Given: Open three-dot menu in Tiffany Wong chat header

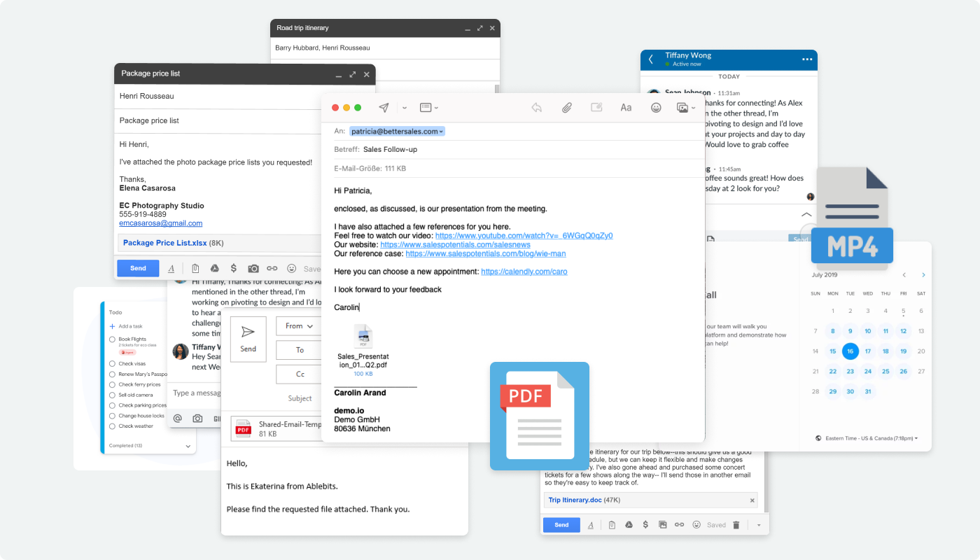Looking at the screenshot, I should tap(807, 59).
